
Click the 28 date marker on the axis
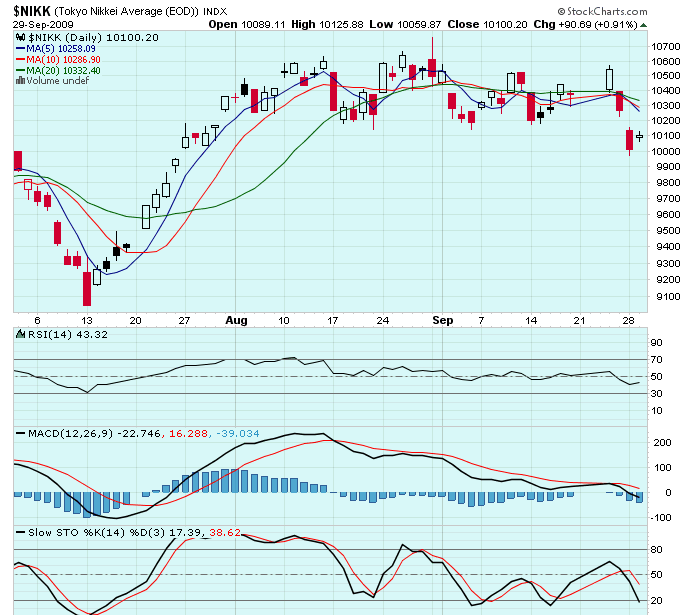pos(628,321)
